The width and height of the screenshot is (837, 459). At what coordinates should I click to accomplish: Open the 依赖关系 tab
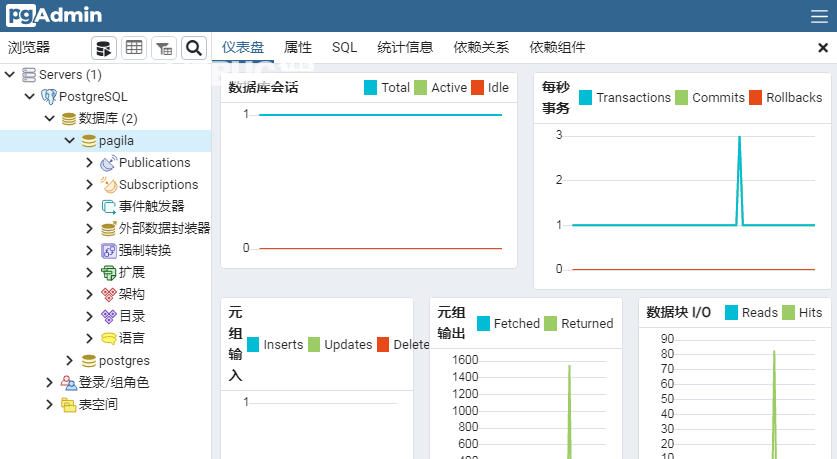pyautogui.click(x=481, y=48)
